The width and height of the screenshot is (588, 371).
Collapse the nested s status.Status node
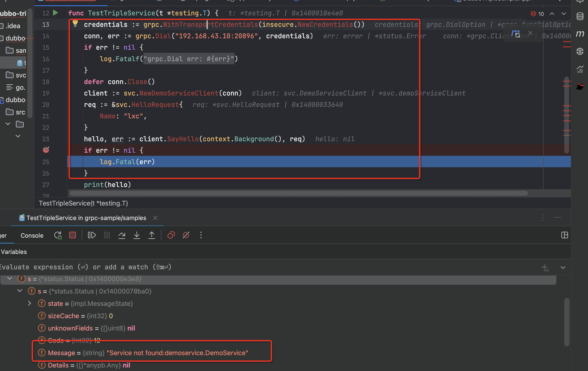tap(20, 291)
